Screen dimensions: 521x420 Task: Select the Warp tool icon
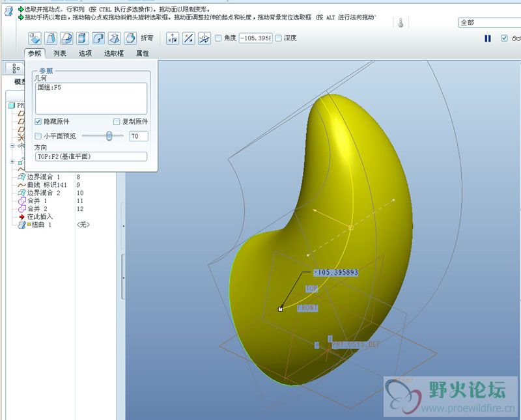click(x=51, y=38)
